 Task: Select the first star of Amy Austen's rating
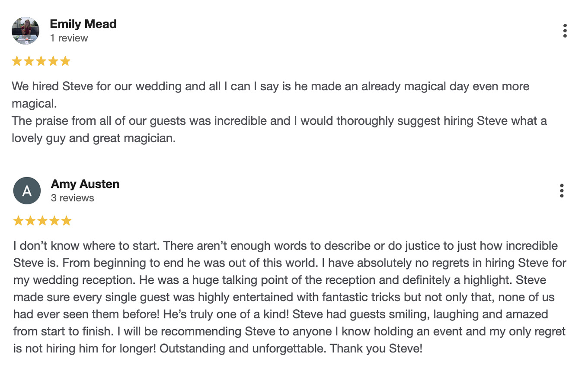pos(19,220)
